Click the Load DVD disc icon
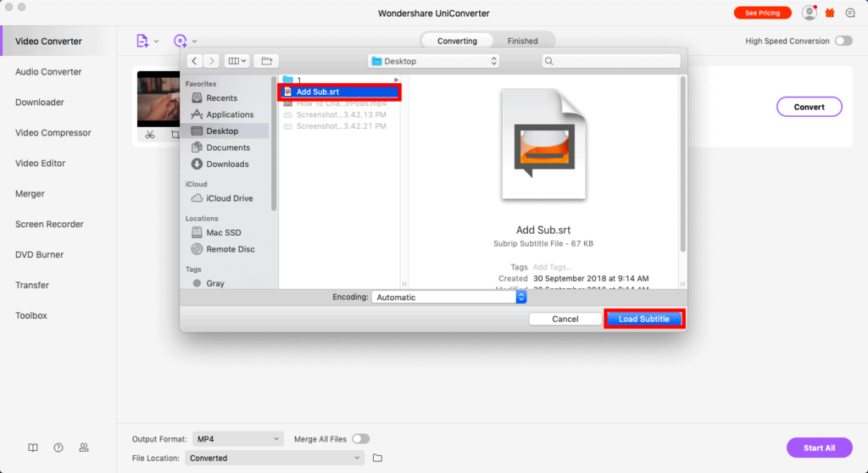The height and width of the screenshot is (473, 868). pyautogui.click(x=180, y=41)
